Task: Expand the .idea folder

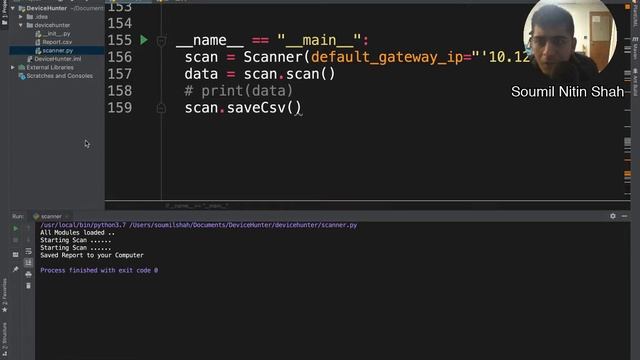Action: pos(20,17)
